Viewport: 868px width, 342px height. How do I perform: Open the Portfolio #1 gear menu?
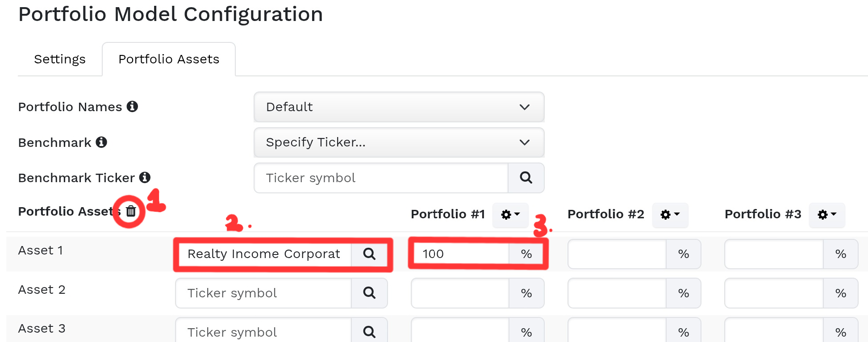(510, 215)
